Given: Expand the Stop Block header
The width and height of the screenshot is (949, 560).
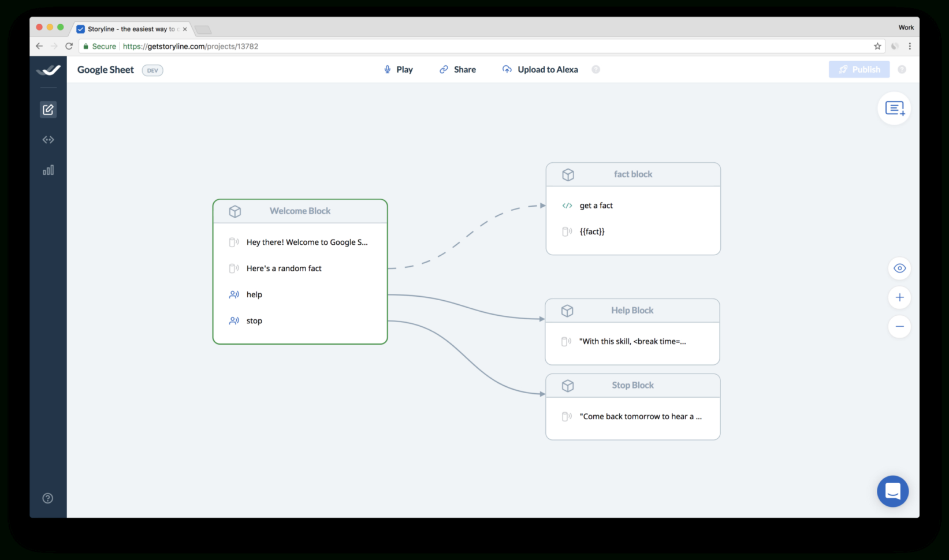Looking at the screenshot, I should (632, 385).
